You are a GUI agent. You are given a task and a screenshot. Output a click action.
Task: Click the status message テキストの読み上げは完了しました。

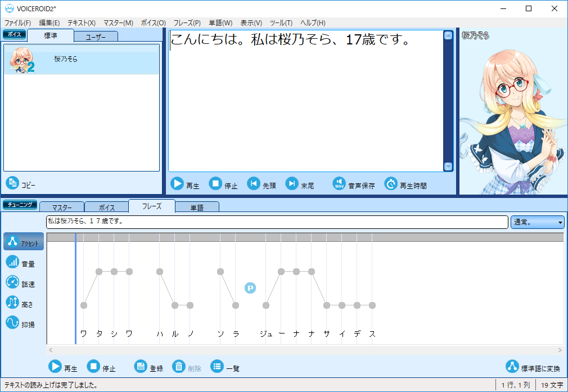pos(51,385)
